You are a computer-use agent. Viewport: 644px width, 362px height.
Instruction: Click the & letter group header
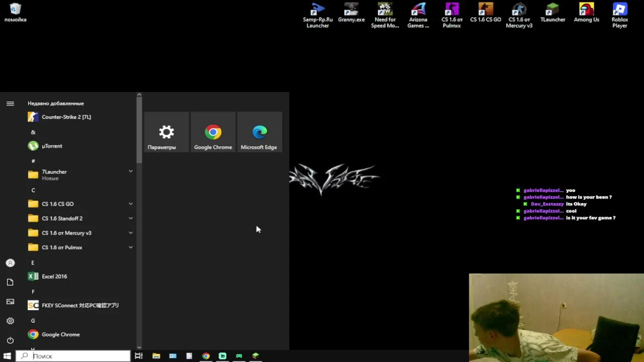33,132
